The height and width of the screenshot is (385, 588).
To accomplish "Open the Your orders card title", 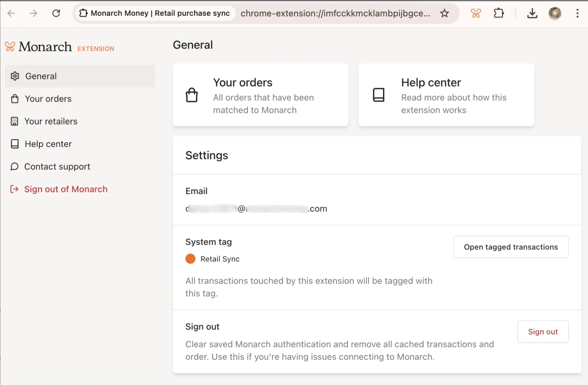I will tap(243, 82).
